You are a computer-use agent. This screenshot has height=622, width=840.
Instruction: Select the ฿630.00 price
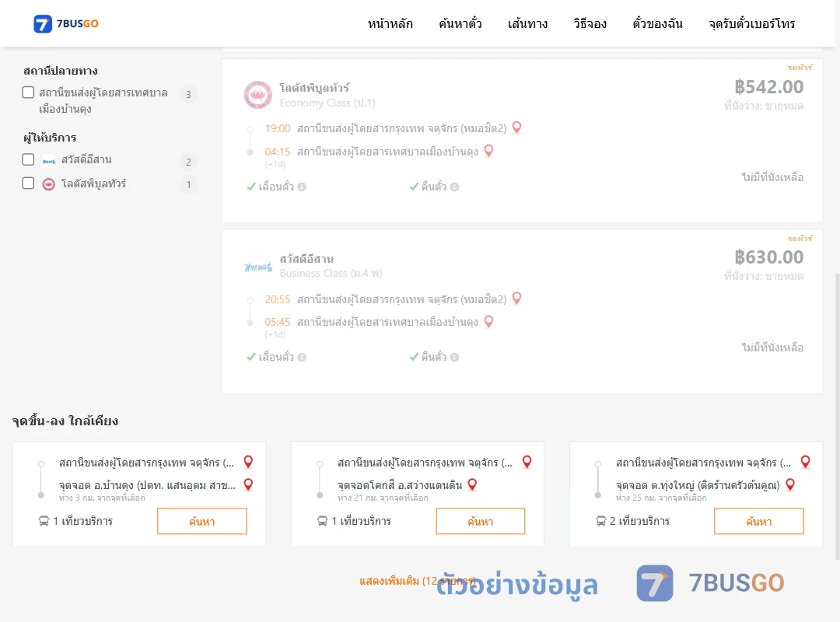click(x=768, y=257)
